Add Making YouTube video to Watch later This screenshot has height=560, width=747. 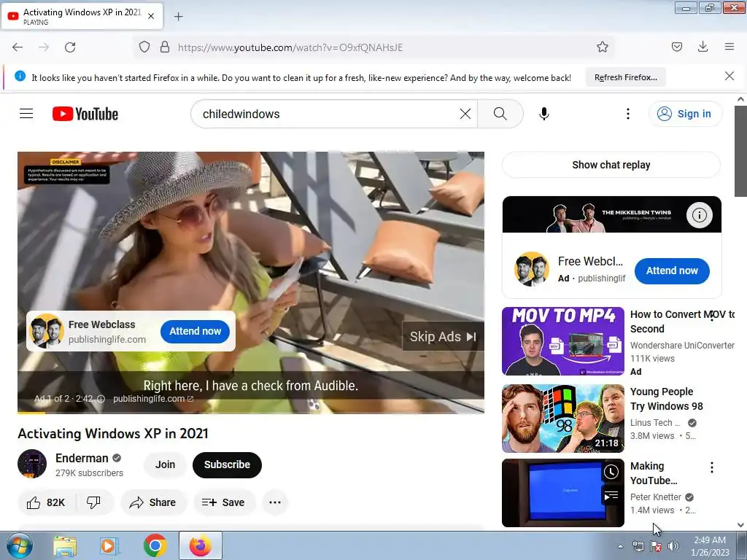click(611, 472)
